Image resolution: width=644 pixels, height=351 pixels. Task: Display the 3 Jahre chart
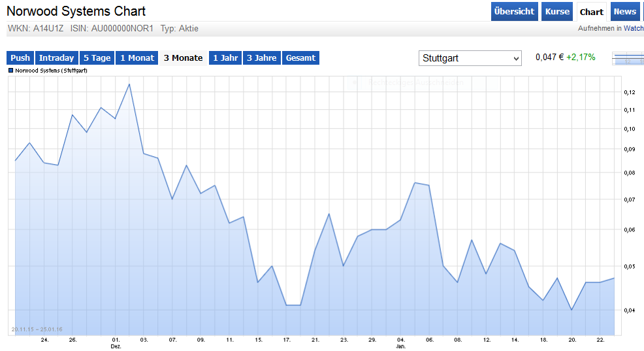[x=261, y=58]
